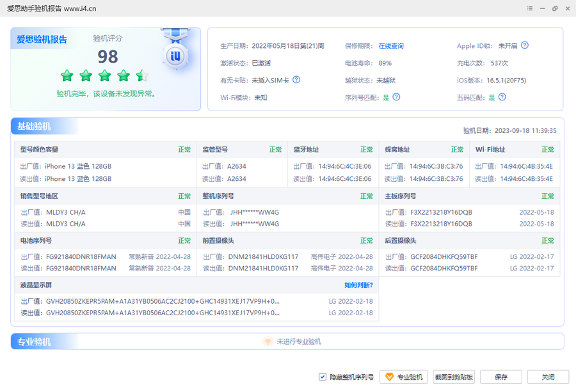Click the 蓝牙地址 正常 status
The image size is (576, 392).
coord(367,150)
